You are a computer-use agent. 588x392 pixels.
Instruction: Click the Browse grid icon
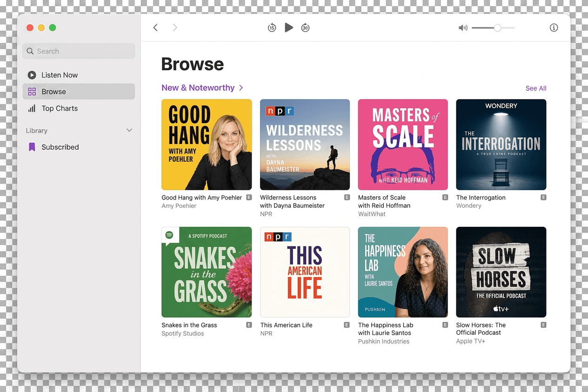(x=32, y=92)
